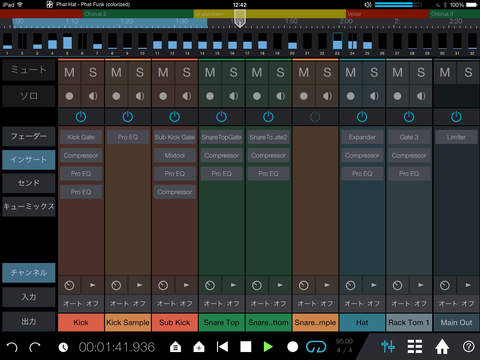Toggle the loop button in transport
The height and width of the screenshot is (360, 480).
click(x=316, y=347)
